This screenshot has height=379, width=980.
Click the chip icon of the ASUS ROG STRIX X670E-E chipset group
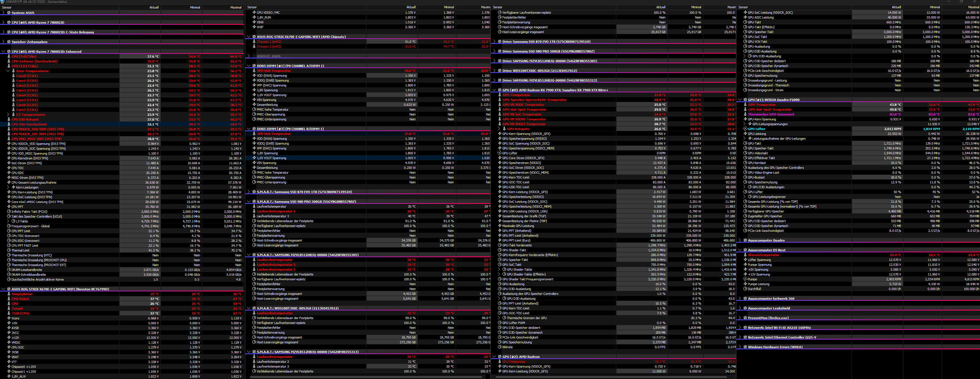click(x=254, y=37)
